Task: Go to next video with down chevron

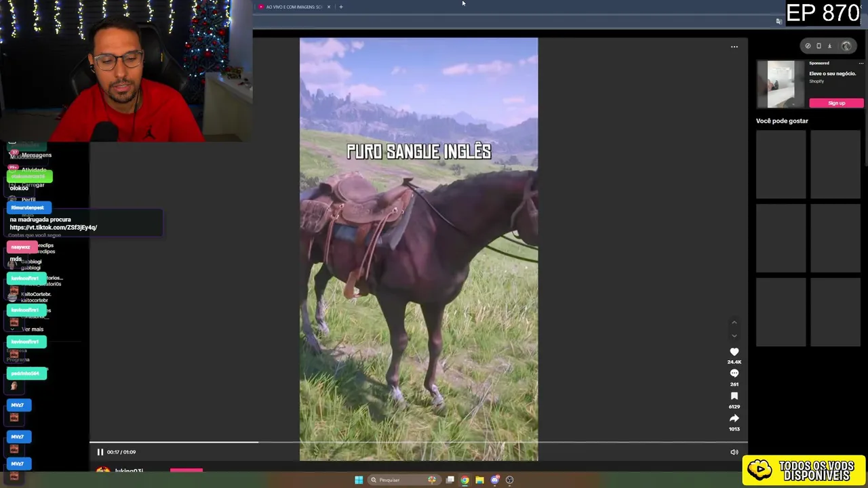Action: 734,335
